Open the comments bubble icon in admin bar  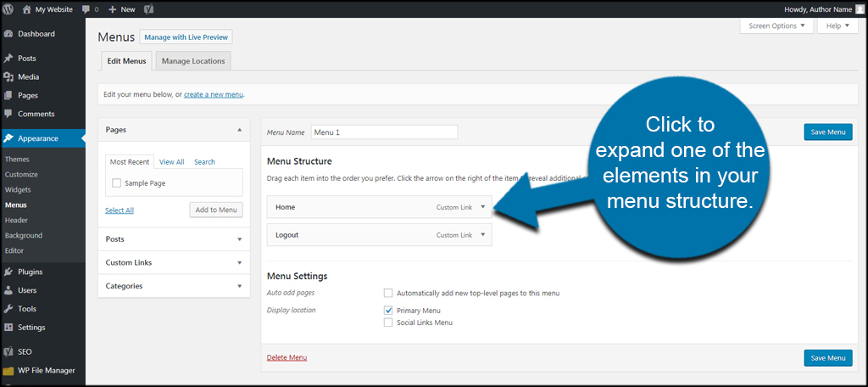(x=86, y=9)
